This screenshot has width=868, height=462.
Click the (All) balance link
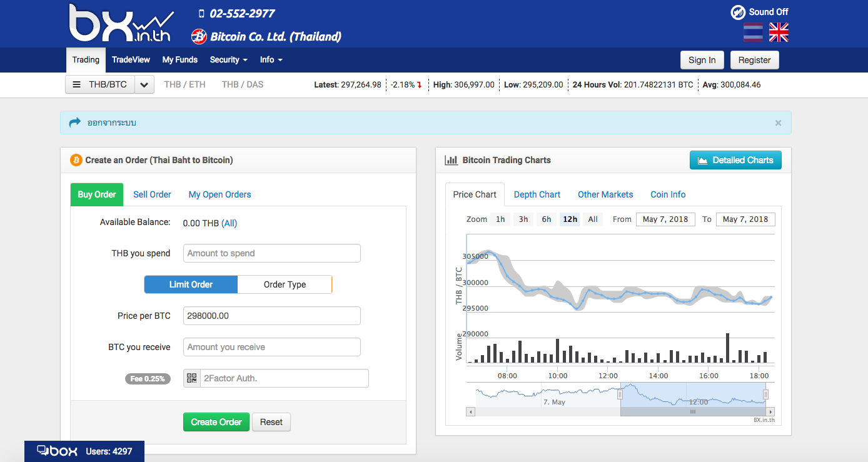pos(230,223)
